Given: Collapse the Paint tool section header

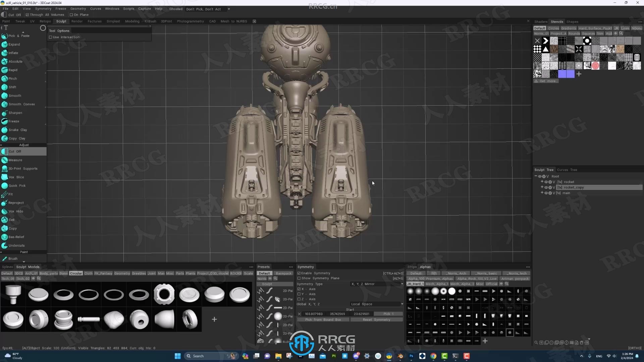Looking at the screenshot, I should pyautogui.click(x=23, y=252).
